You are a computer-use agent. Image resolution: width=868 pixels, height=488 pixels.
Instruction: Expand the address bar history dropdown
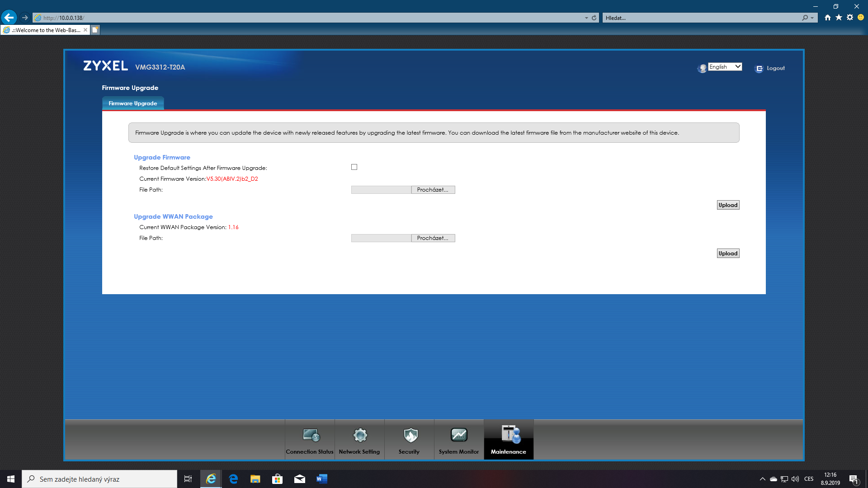tap(586, 18)
